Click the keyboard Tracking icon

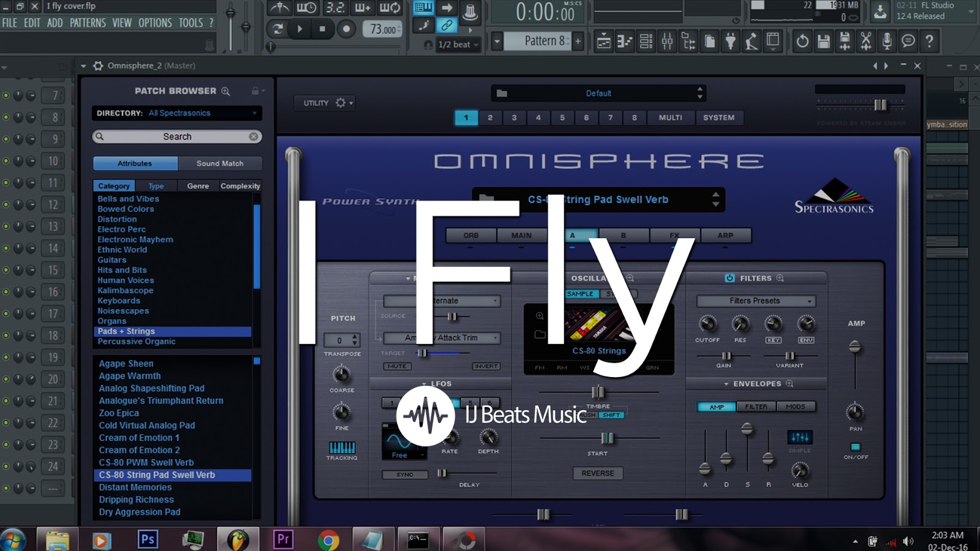coord(342,448)
